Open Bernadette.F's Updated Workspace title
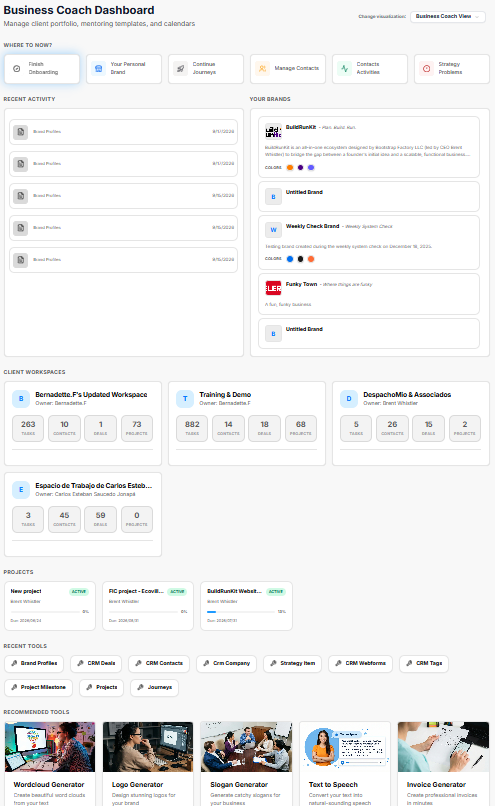Screen dimensions: 495x806 [x=91, y=395]
